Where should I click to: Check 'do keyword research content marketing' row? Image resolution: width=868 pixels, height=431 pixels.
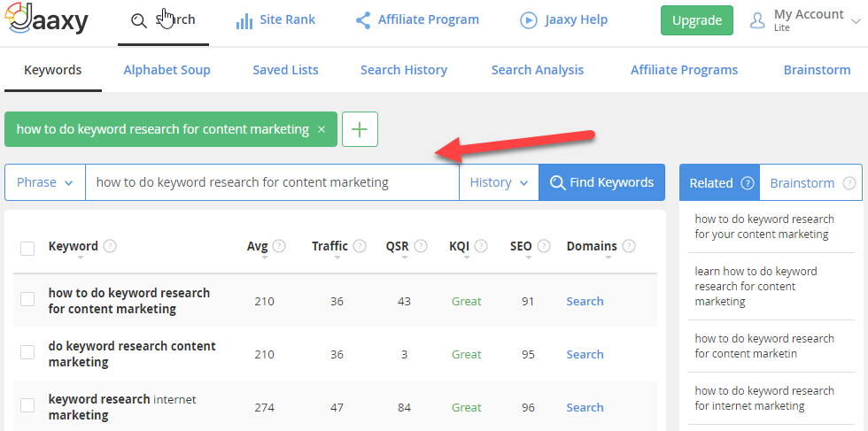click(x=27, y=352)
